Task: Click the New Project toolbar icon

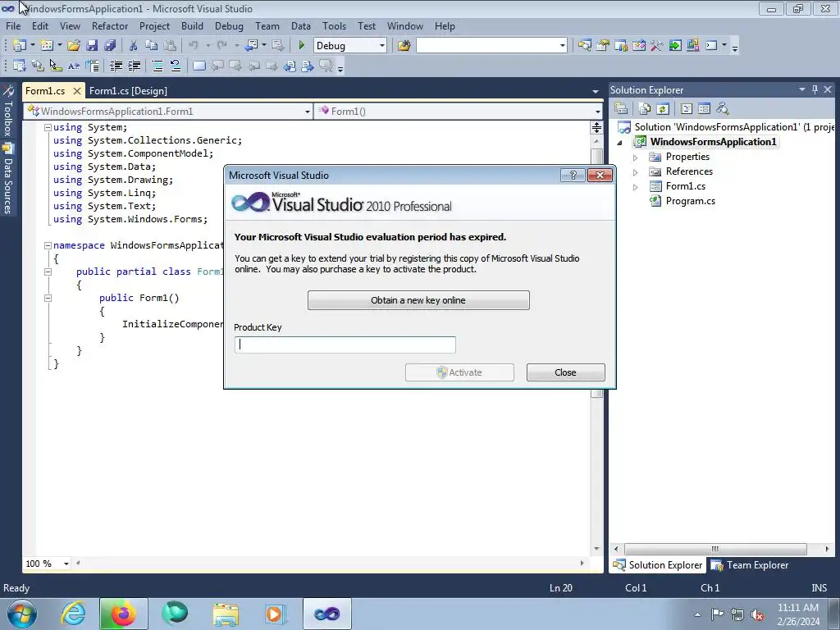Action: pyautogui.click(x=20, y=46)
